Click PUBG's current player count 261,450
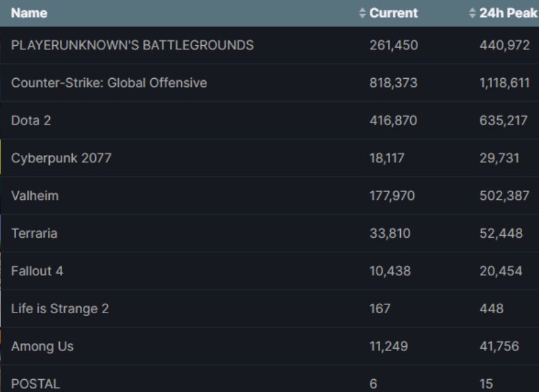 pyautogui.click(x=393, y=45)
